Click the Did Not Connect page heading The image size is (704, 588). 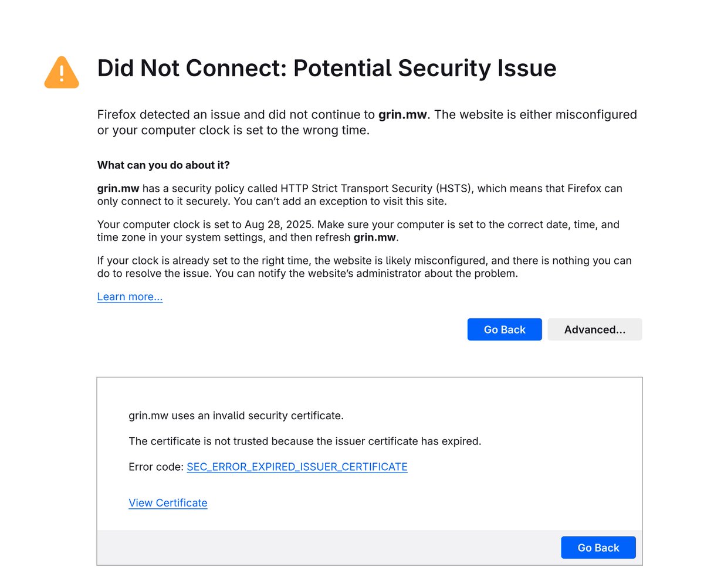pyautogui.click(x=327, y=68)
